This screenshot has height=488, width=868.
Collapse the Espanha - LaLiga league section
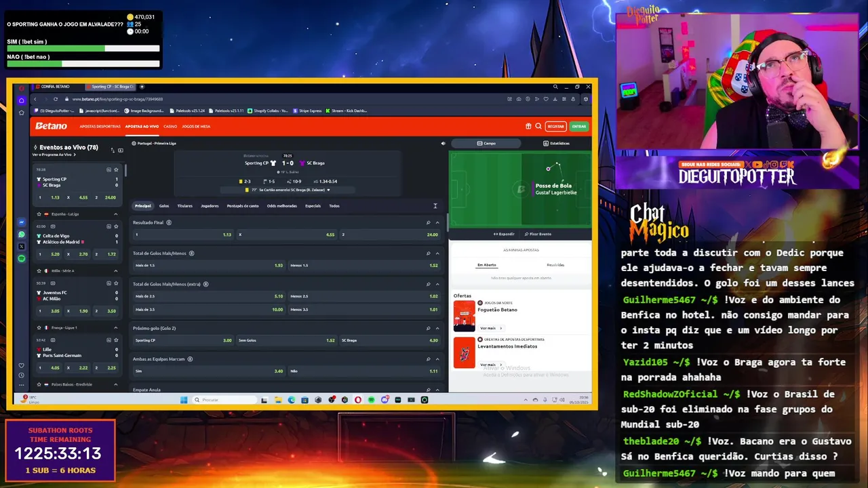116,214
